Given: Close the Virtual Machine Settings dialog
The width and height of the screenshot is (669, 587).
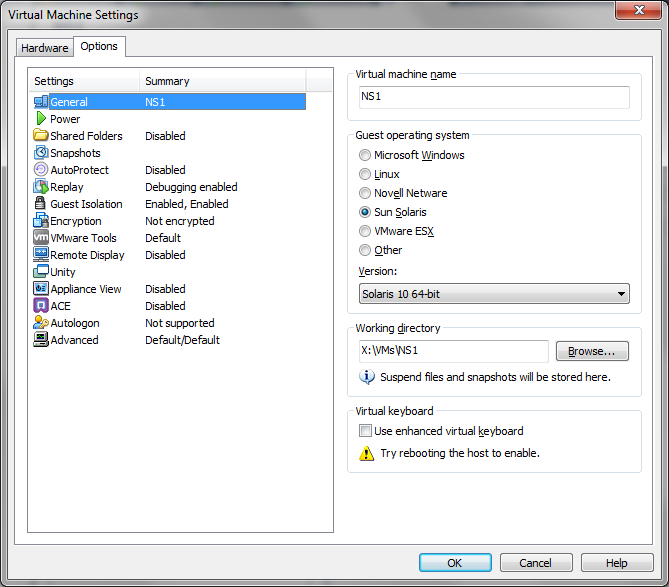Looking at the screenshot, I should 638,10.
